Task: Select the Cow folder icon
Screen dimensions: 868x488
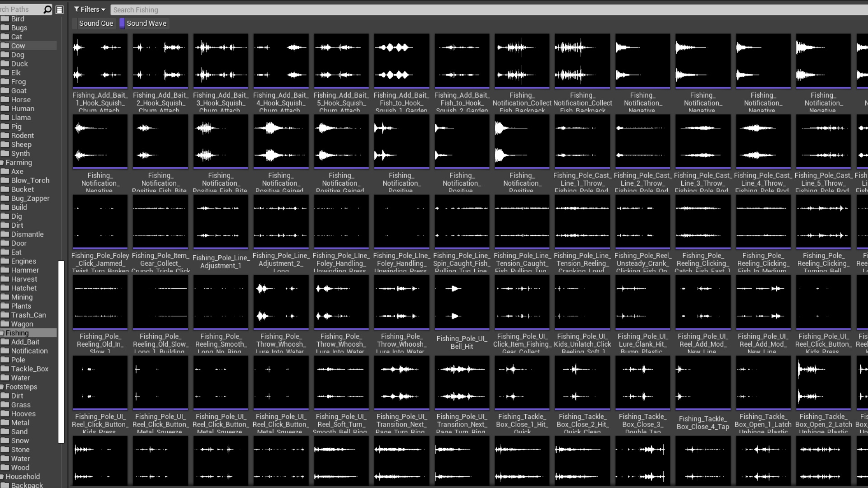Action: point(5,46)
